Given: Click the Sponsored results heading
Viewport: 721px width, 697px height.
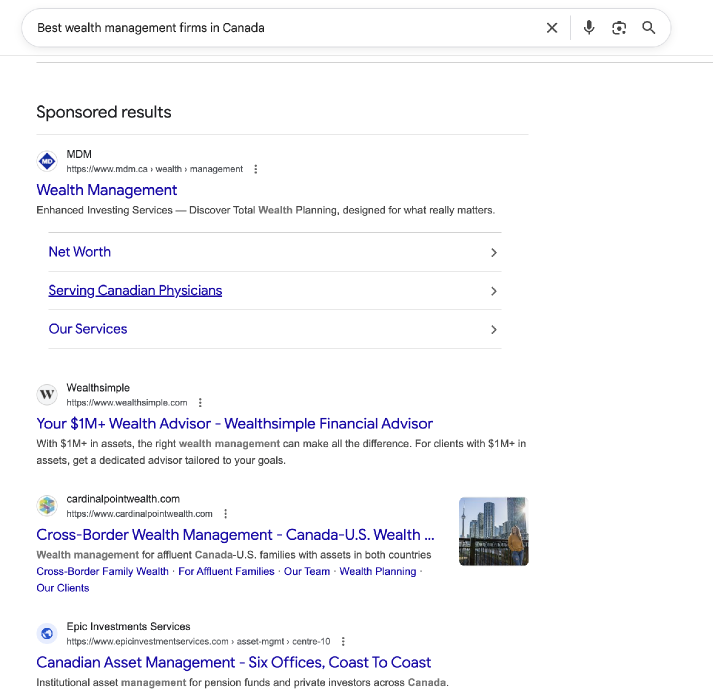Looking at the screenshot, I should (x=104, y=112).
